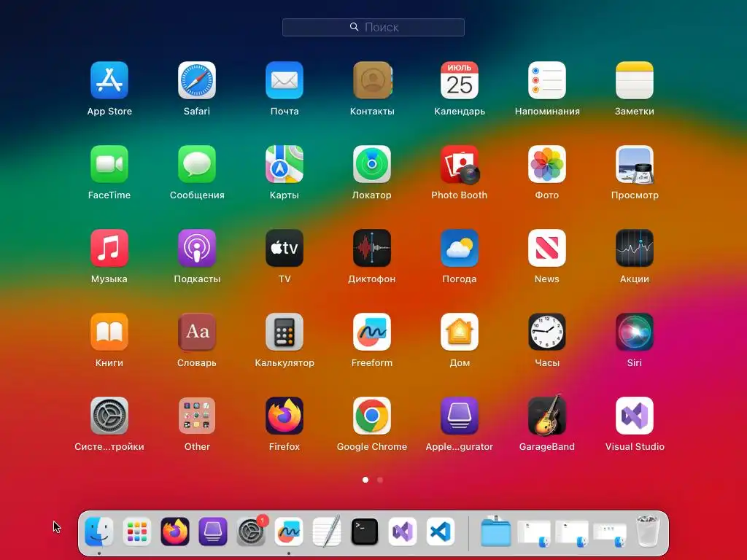This screenshot has width=747, height=560.
Task: Open Книги books app
Action: point(109,332)
